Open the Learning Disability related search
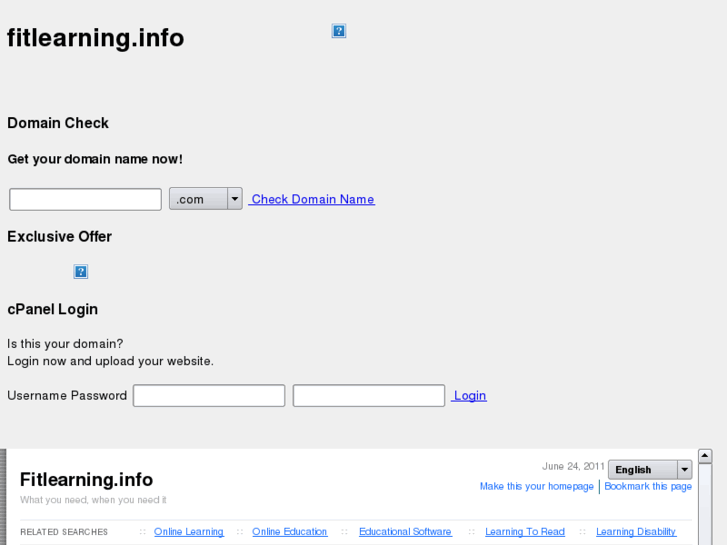This screenshot has width=727, height=545. 636,532
